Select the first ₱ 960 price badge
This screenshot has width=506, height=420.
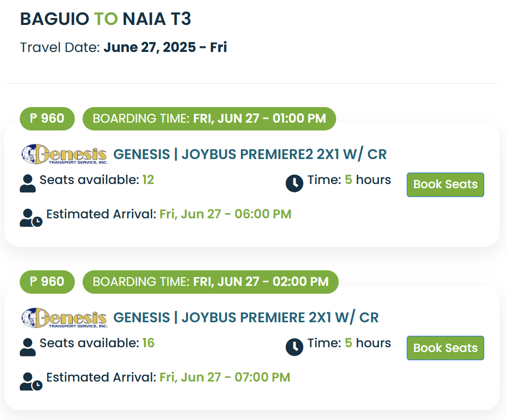(x=47, y=119)
